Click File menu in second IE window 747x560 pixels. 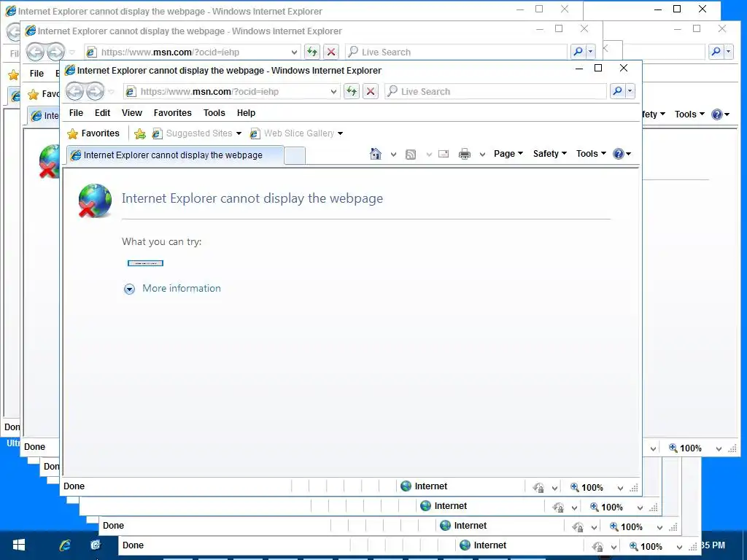click(x=36, y=74)
